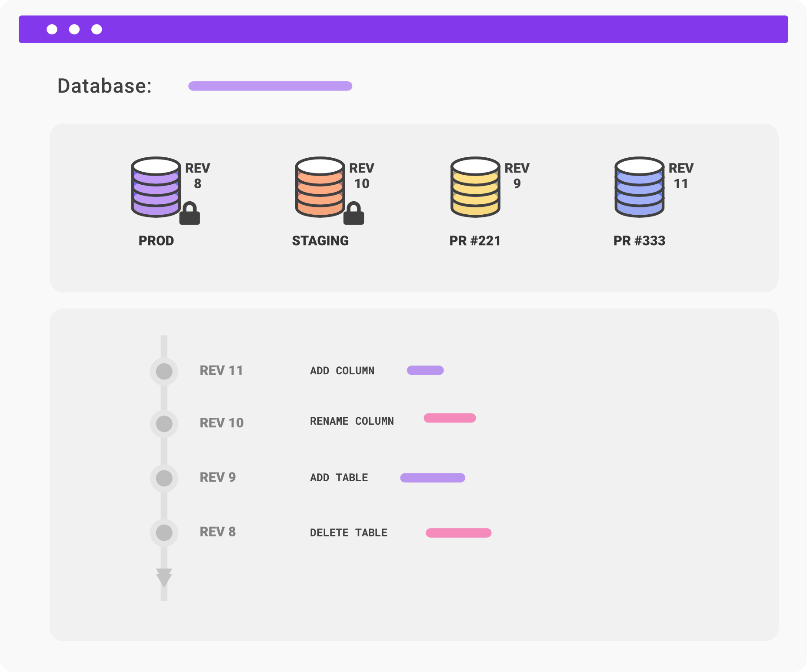Click the Database name purple field
This screenshot has width=807, height=672.
pyautogui.click(x=270, y=86)
